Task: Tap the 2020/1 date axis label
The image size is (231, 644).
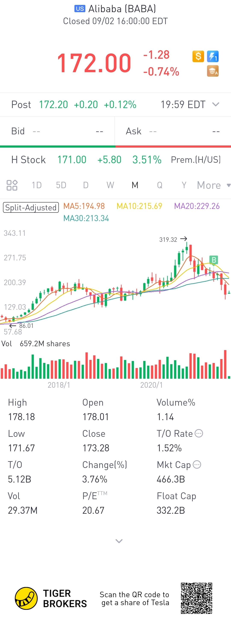Action: click(151, 385)
